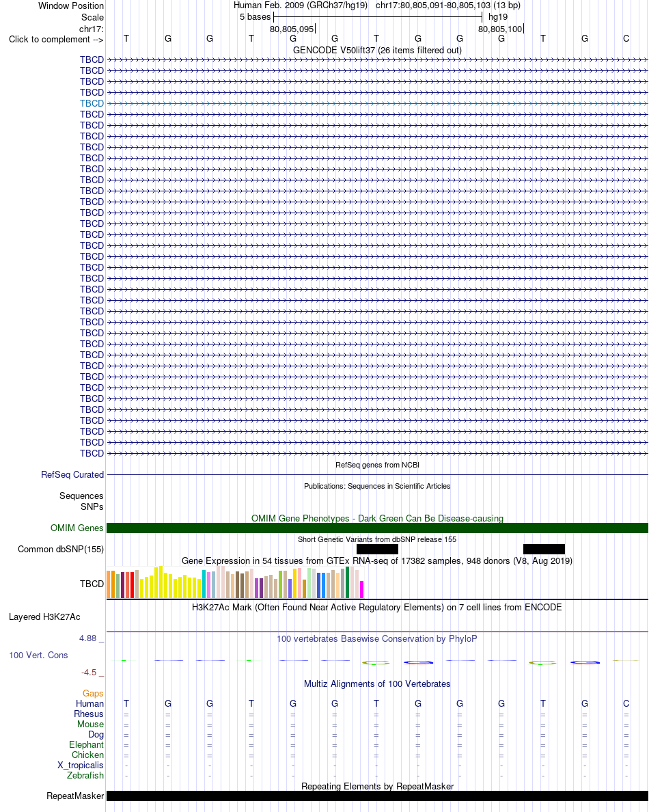Click the 'Window Position' label
The height and width of the screenshot is (812, 649).
(x=71, y=5)
